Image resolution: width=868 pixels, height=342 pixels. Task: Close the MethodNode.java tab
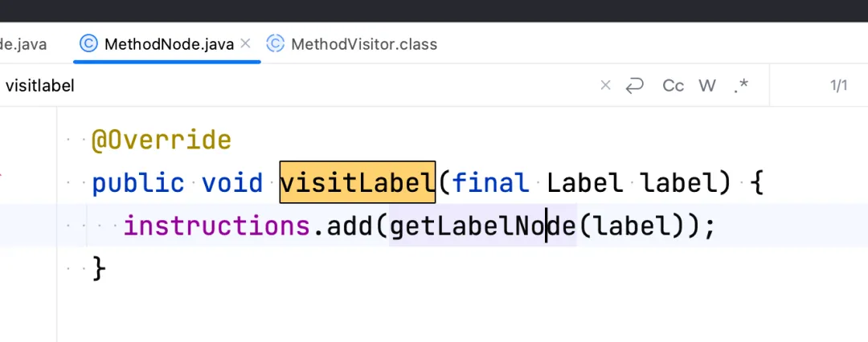point(246,43)
